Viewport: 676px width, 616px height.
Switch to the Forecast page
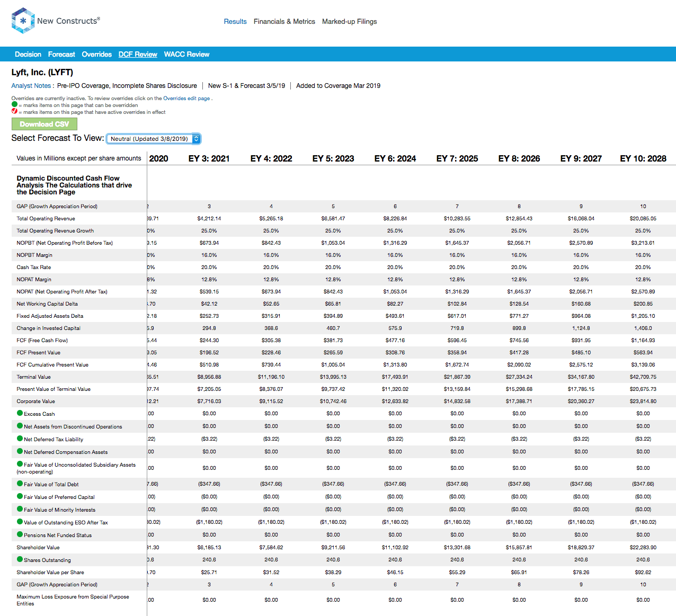61,55
